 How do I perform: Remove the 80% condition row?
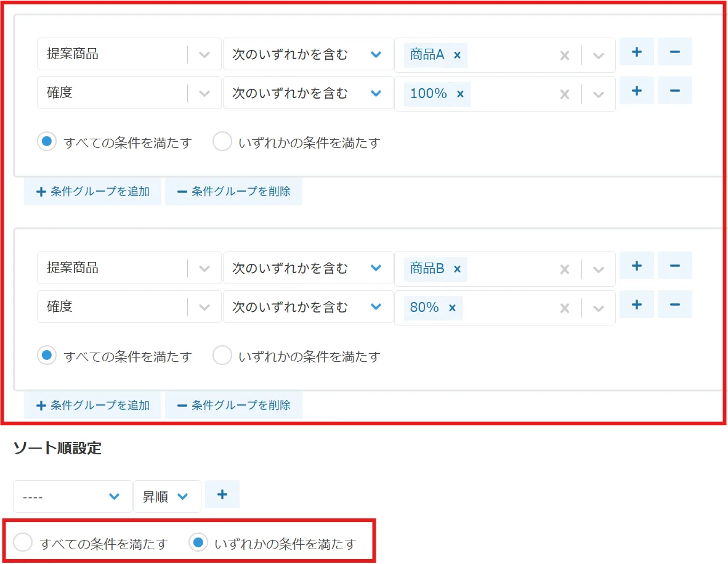(x=674, y=304)
